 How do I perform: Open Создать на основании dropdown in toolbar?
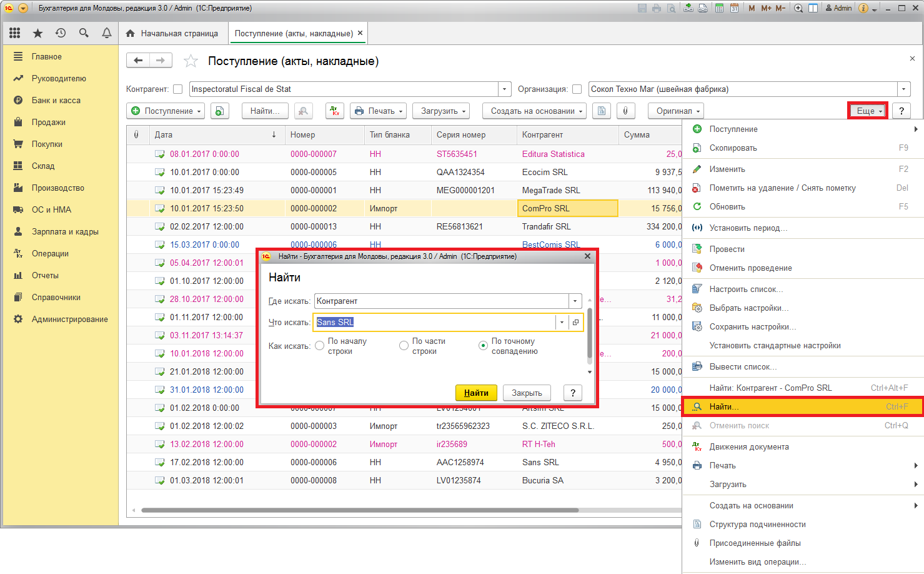(535, 111)
